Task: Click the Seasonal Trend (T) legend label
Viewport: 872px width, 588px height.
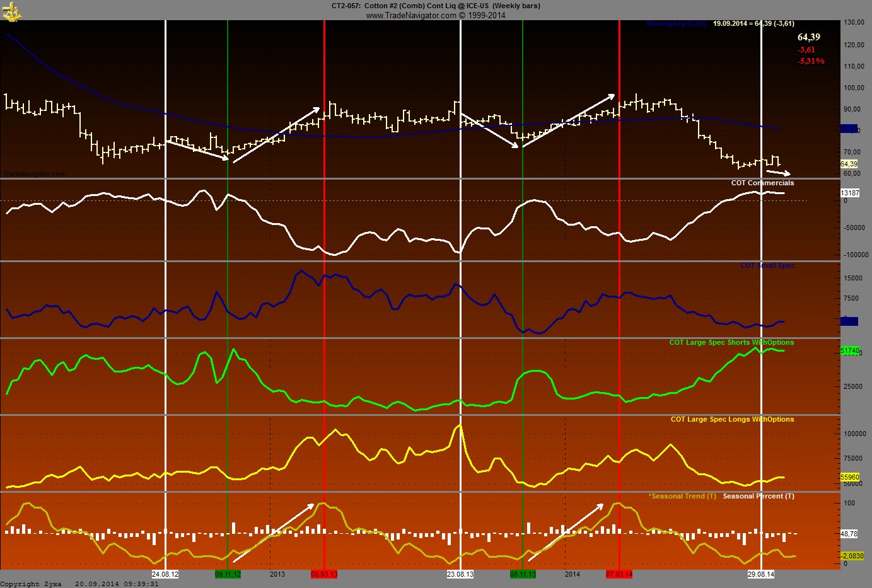Action: click(x=682, y=496)
